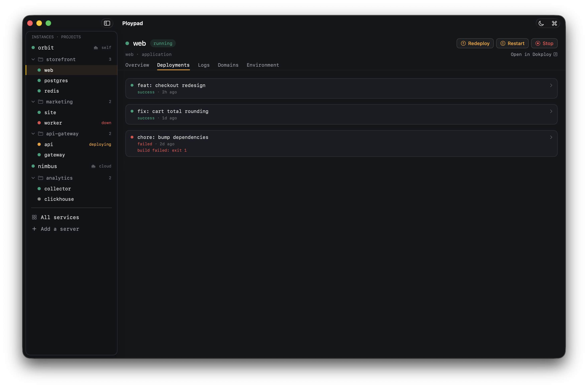Collapse the storefront project chevron
Viewport: 588px width, 388px height.
point(33,59)
